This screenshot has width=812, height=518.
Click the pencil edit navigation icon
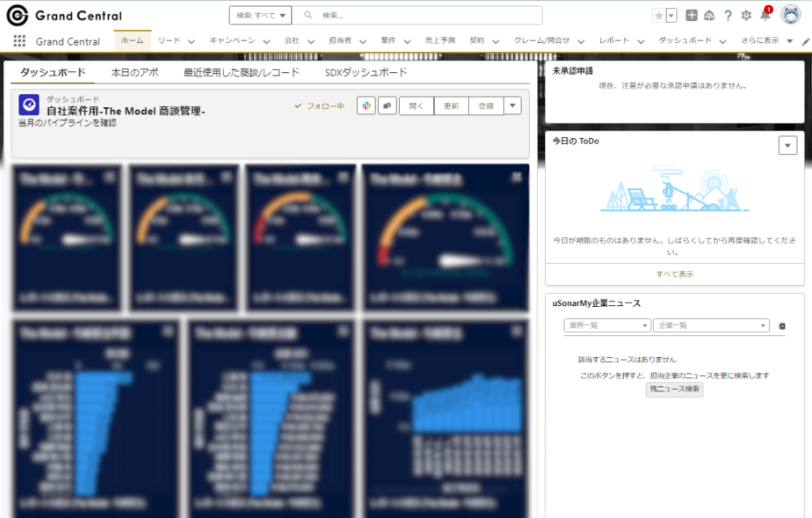coord(806,41)
